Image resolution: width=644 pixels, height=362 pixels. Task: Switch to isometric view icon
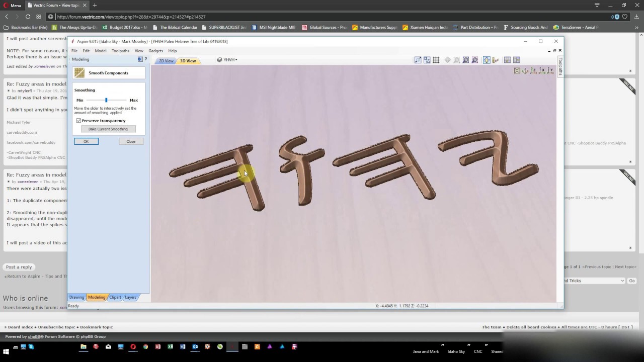click(525, 70)
